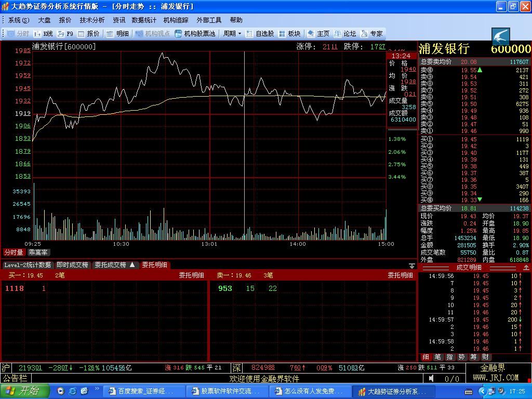Click the 大趋势证券分析系 taskbar button

click(393, 391)
